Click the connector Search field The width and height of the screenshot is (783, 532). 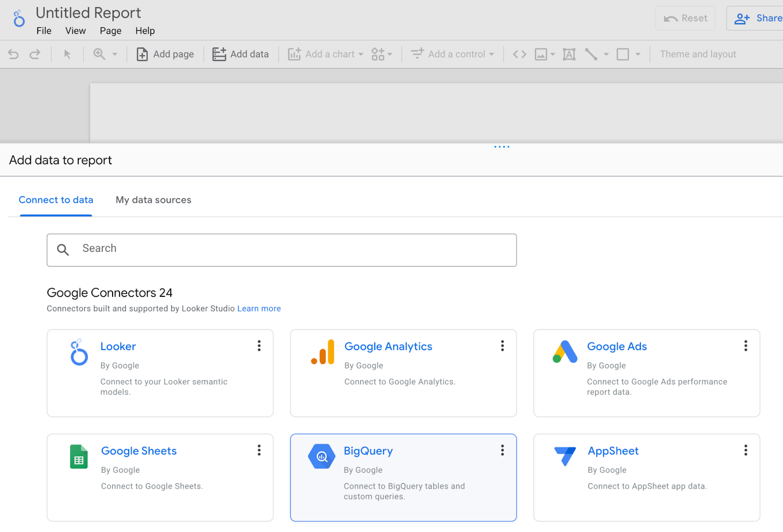tap(281, 250)
